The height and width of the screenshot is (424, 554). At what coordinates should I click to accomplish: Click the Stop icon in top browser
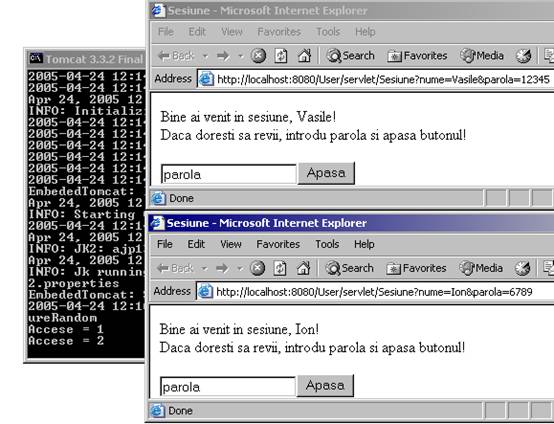(x=258, y=56)
